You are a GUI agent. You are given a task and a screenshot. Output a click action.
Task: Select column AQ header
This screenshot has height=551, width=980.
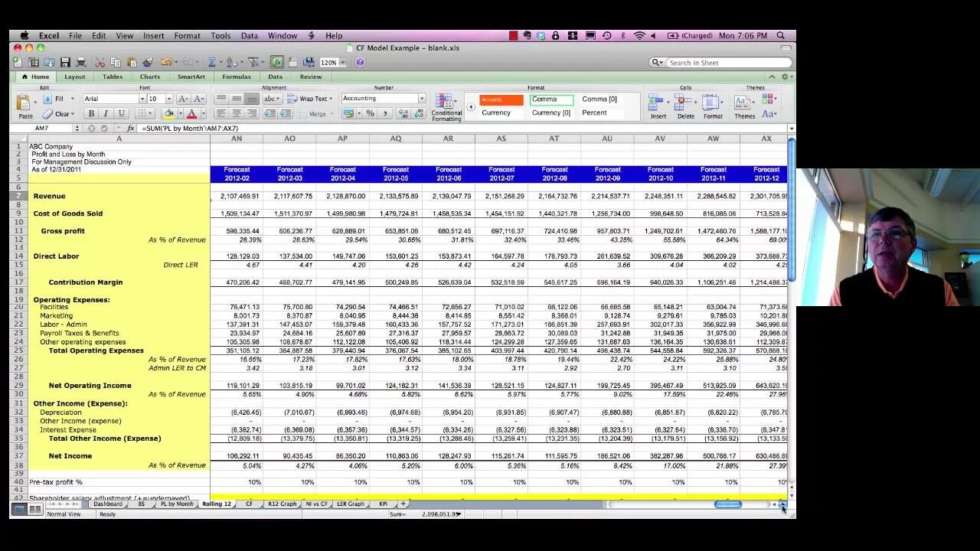[395, 139]
